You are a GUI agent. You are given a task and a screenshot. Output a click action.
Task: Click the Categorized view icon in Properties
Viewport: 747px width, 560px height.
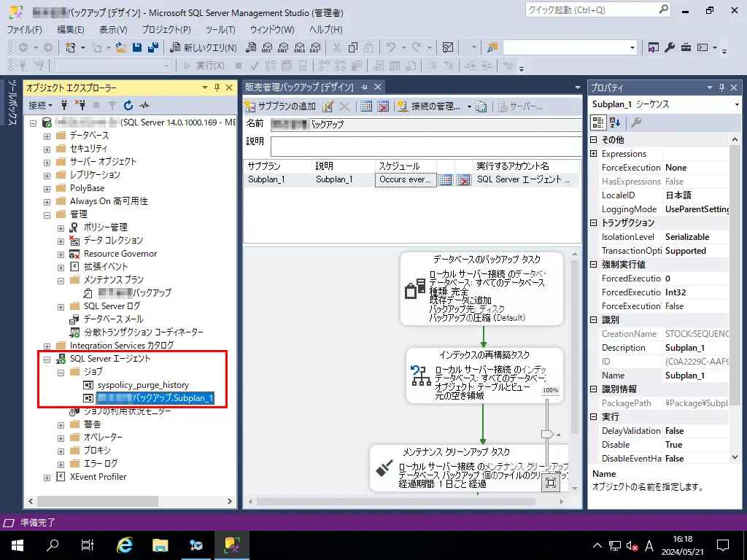click(598, 122)
